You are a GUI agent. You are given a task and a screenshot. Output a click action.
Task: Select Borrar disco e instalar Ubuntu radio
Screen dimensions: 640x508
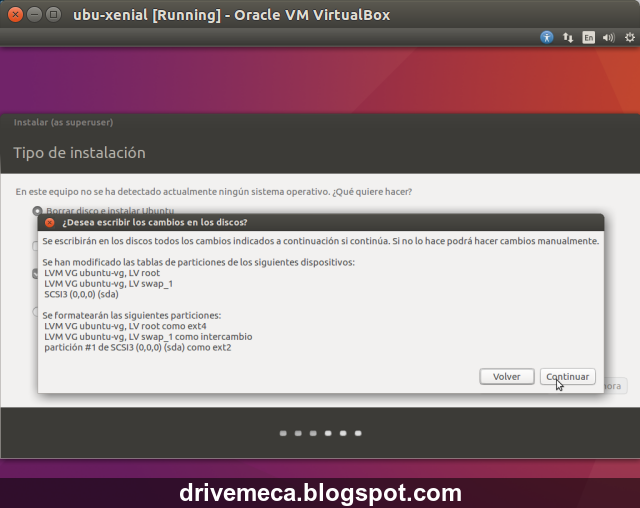pos(37,211)
